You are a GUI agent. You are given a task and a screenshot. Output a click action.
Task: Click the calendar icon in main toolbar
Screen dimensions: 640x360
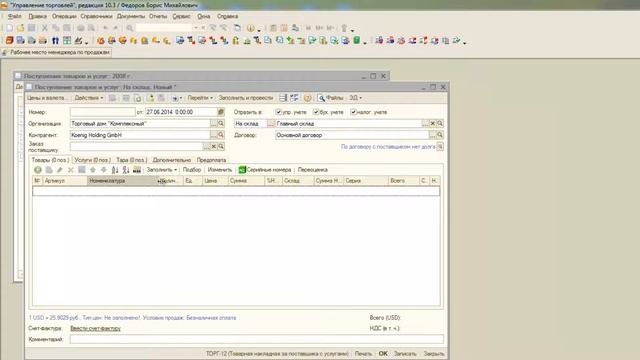click(x=284, y=28)
